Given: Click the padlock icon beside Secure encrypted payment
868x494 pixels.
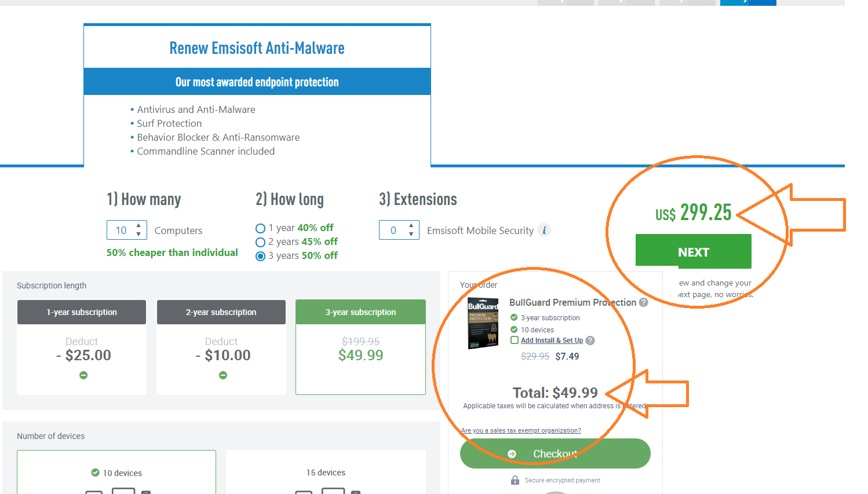Looking at the screenshot, I should point(515,480).
